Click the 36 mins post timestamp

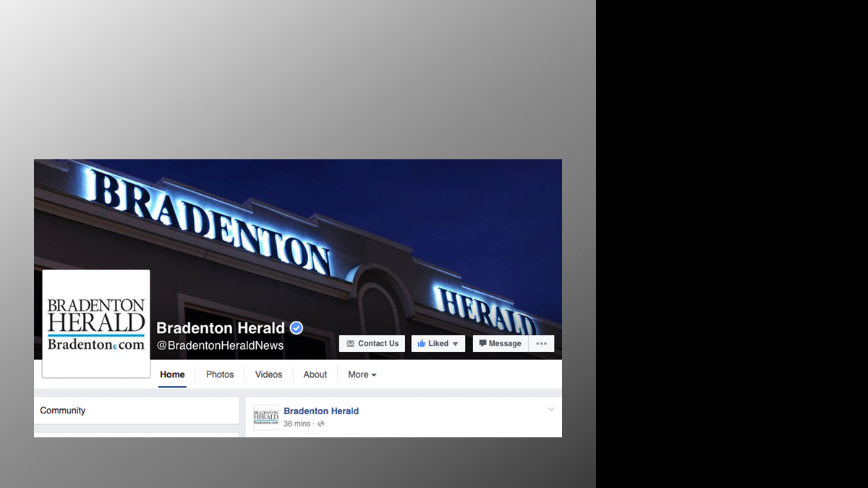(297, 424)
